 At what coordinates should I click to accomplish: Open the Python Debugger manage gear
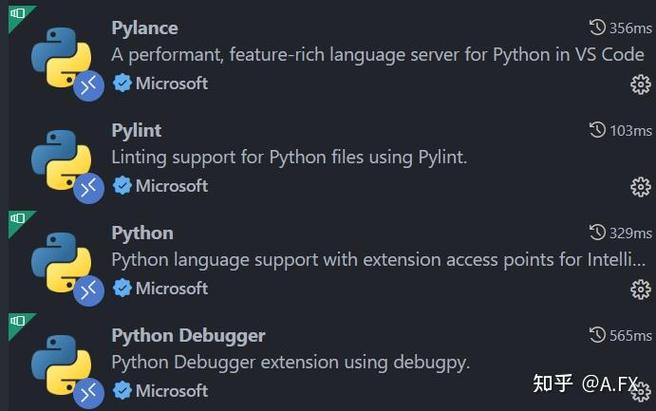tap(641, 391)
